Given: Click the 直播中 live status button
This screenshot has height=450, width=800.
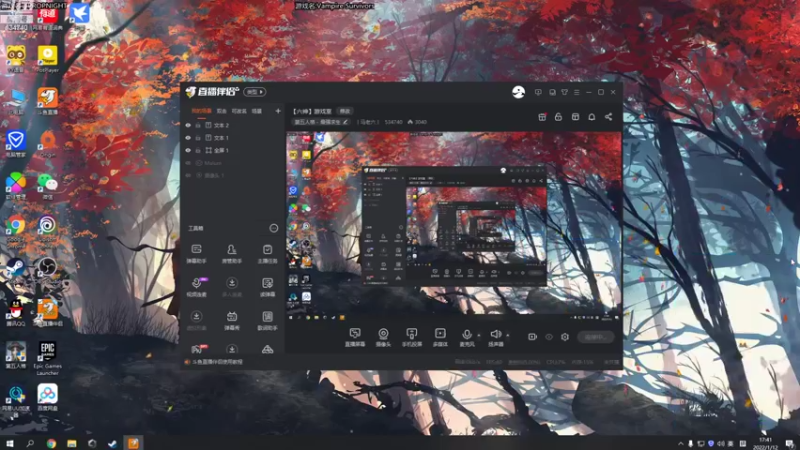Looking at the screenshot, I should [x=596, y=337].
